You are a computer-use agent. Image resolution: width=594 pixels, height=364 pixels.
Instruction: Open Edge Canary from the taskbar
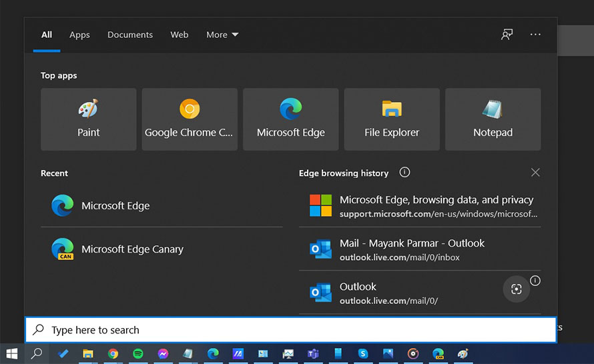point(438,354)
